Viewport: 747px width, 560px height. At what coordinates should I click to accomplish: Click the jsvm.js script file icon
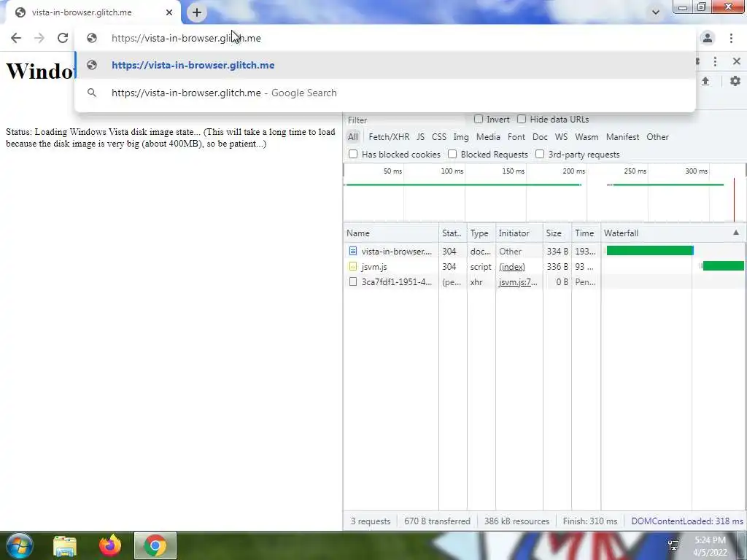tap(352, 267)
